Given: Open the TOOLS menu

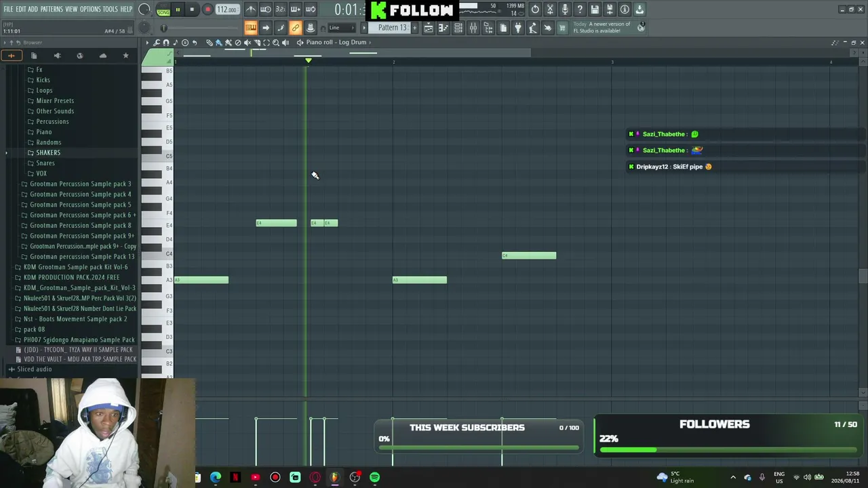Looking at the screenshot, I should coord(111,9).
